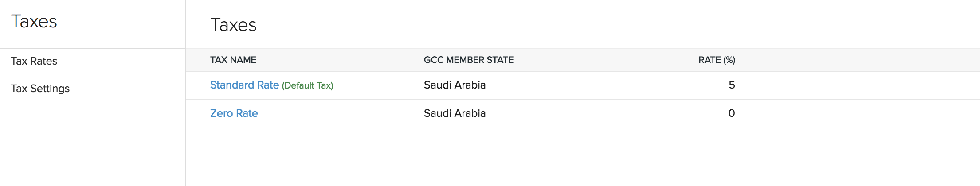Click Standard Rate row space right of its rate
The image size is (980, 186).
[856, 85]
